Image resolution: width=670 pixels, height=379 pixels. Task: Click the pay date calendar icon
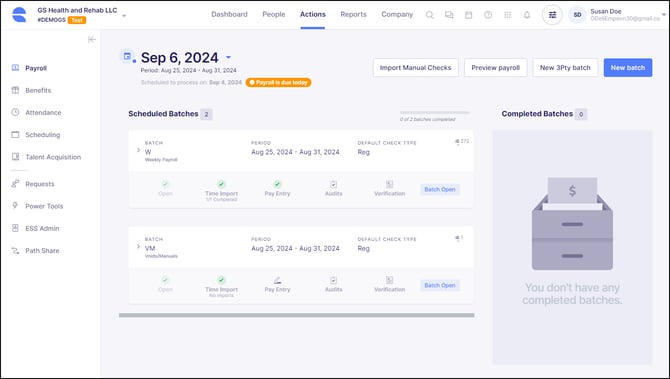pyautogui.click(x=127, y=56)
